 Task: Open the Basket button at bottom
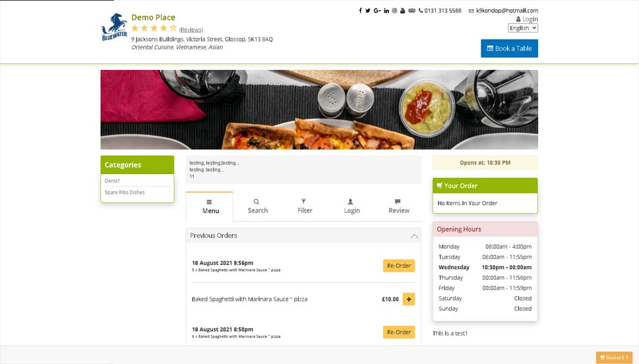pos(614,357)
